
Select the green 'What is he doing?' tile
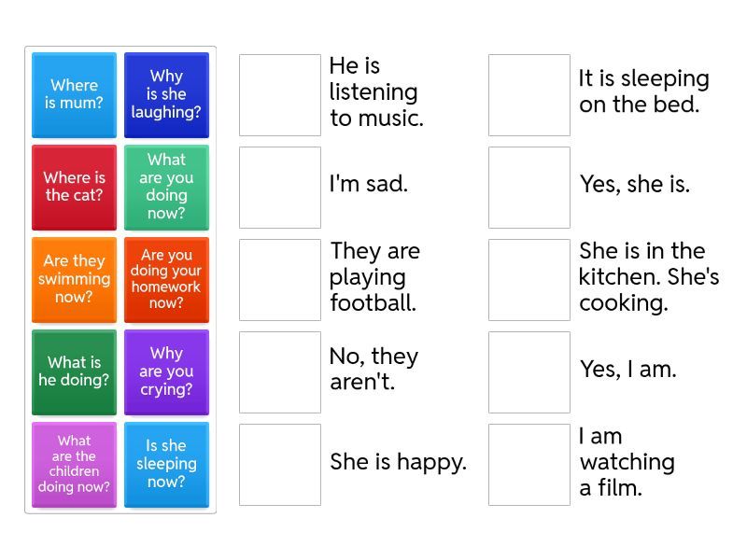tap(74, 371)
